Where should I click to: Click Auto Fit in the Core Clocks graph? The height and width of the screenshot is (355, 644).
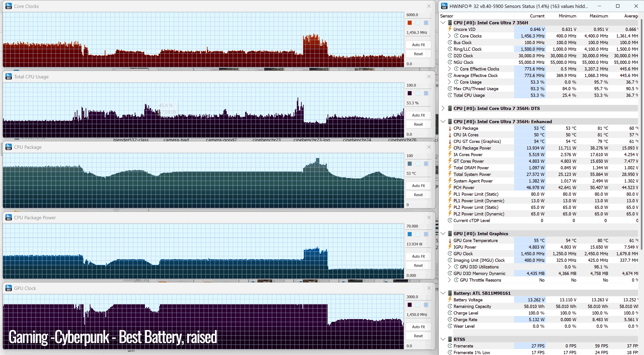(418, 45)
